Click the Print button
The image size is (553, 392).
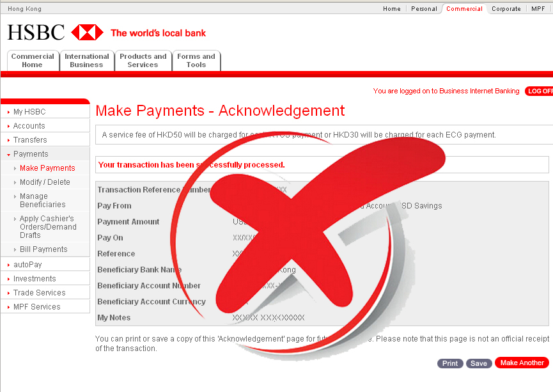450,363
